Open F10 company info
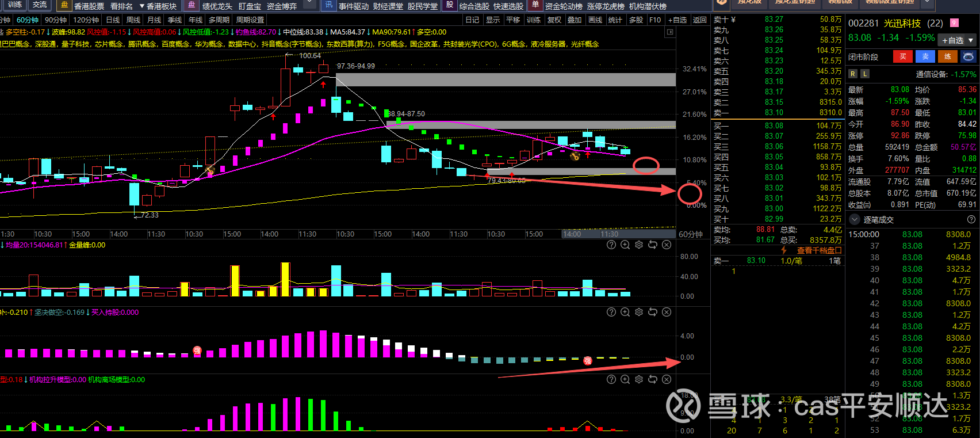The height and width of the screenshot is (438, 980). [655, 20]
